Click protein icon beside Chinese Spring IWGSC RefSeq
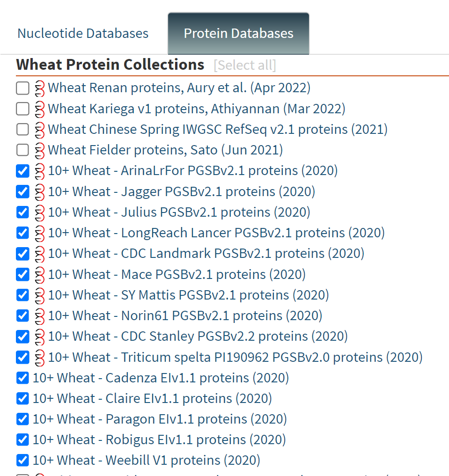This screenshot has height=476, width=449. pos(40,130)
